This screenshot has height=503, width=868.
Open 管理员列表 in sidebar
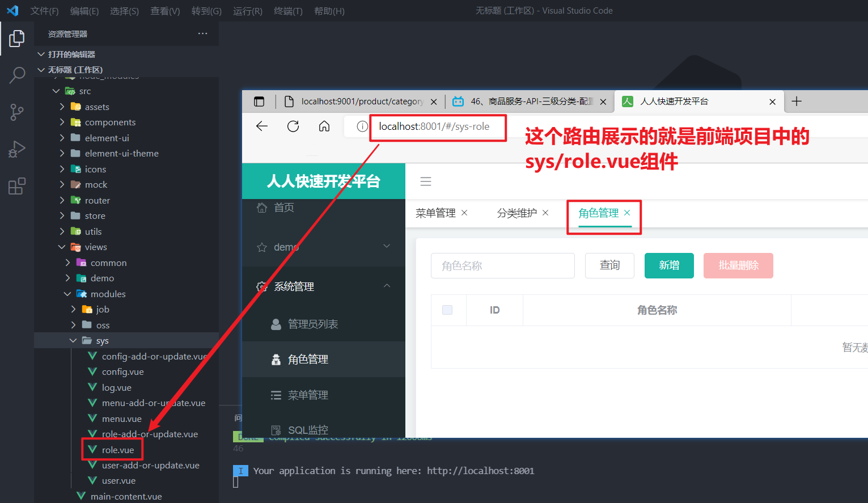(x=324, y=324)
